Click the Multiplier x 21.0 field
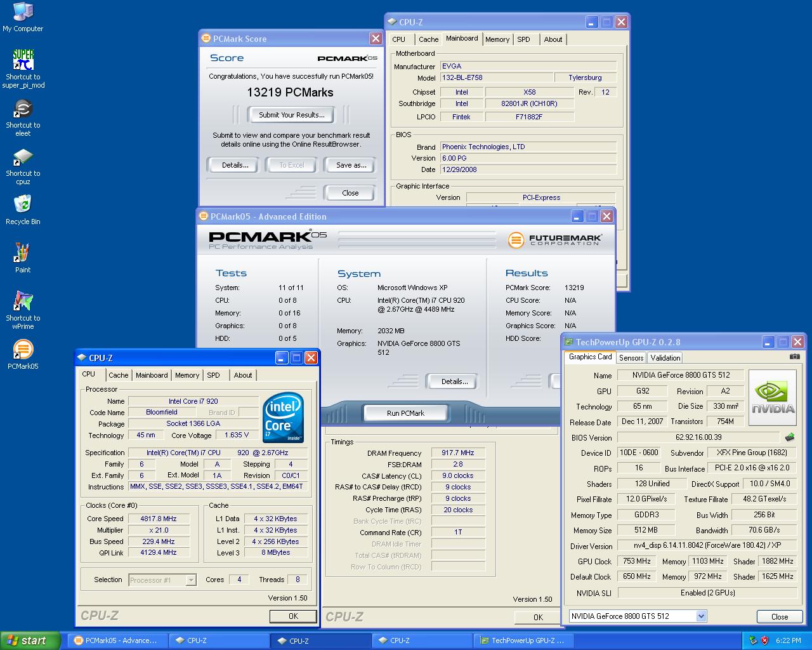 click(x=159, y=530)
